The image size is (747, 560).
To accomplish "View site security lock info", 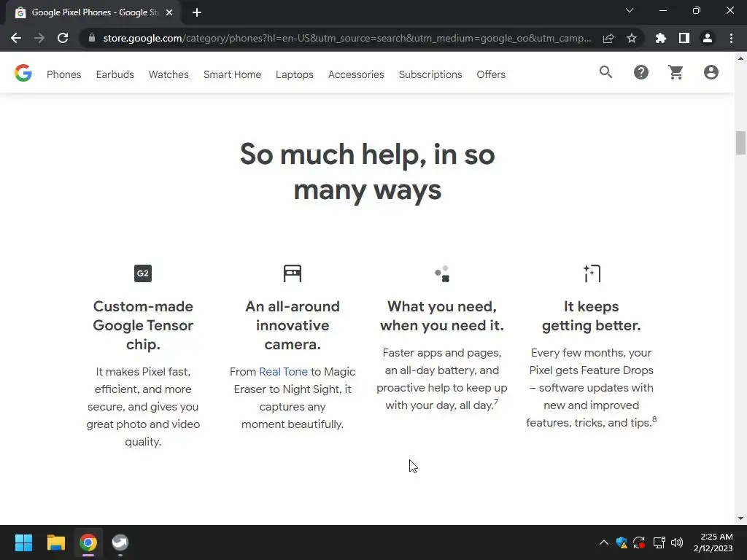I will tap(92, 38).
